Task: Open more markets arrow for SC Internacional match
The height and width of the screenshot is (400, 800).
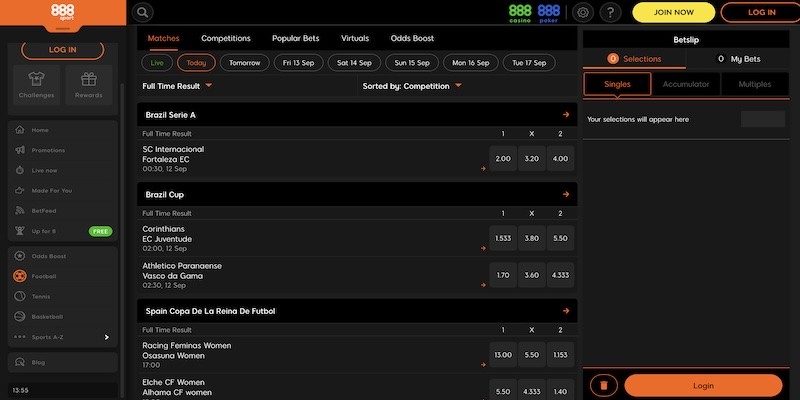Action: (x=483, y=168)
